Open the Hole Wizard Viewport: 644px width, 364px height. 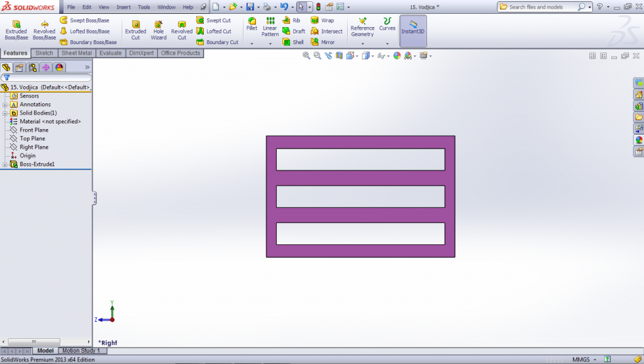[x=158, y=30]
